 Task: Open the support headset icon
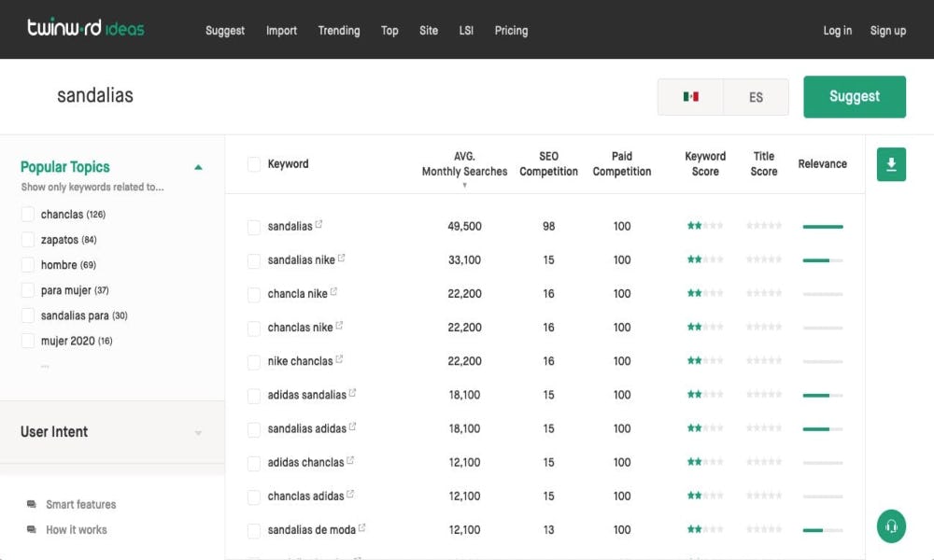tap(890, 525)
